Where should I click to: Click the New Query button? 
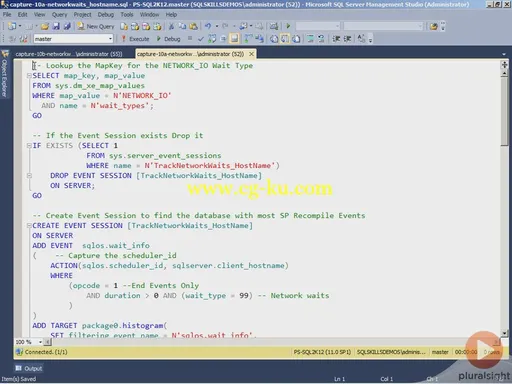tap(96, 26)
